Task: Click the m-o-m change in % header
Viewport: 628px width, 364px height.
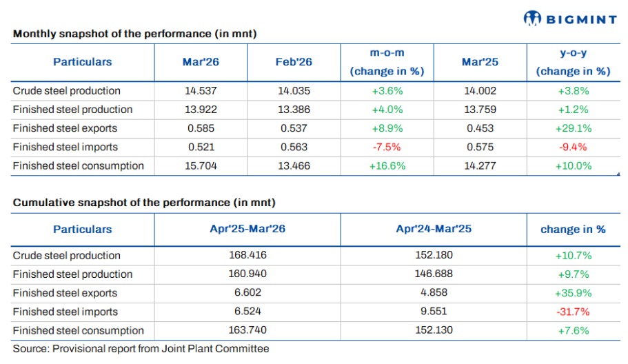Action: pyautogui.click(x=387, y=61)
